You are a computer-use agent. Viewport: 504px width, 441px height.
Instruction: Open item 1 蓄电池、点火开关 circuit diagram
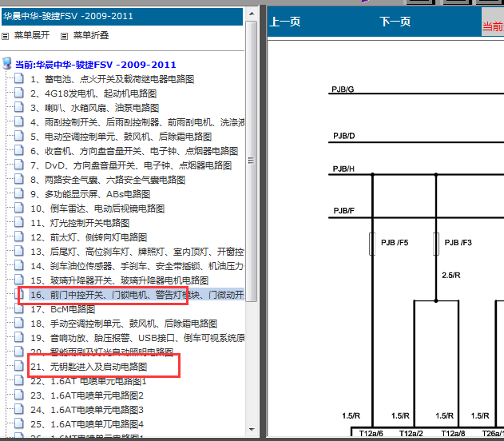pos(112,79)
